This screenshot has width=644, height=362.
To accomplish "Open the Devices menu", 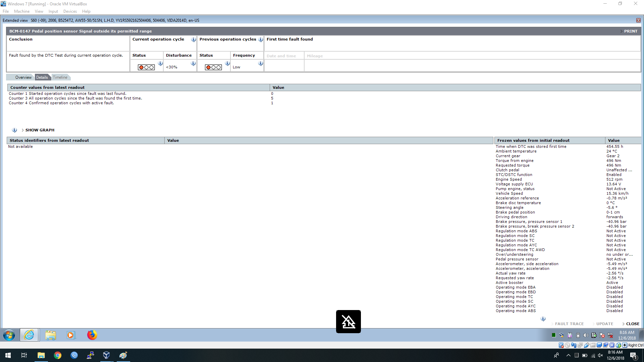I will [x=70, y=11].
